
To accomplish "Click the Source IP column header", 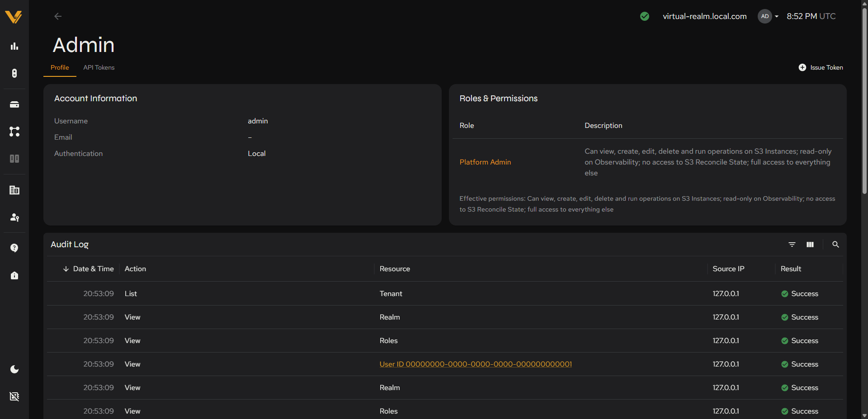I will coord(728,269).
